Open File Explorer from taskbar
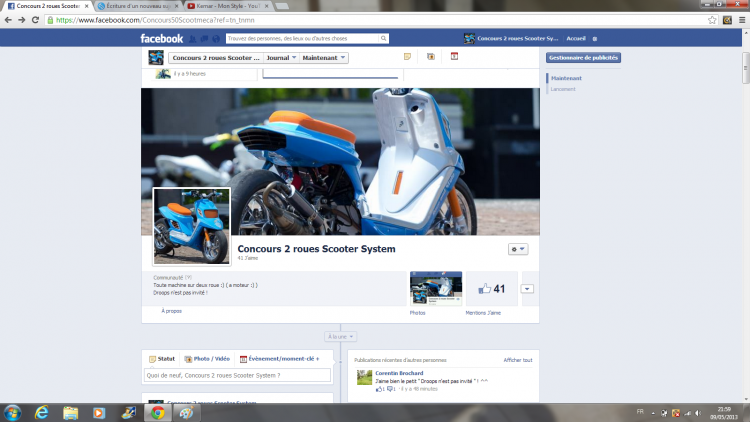750x422 pixels. coord(70,412)
